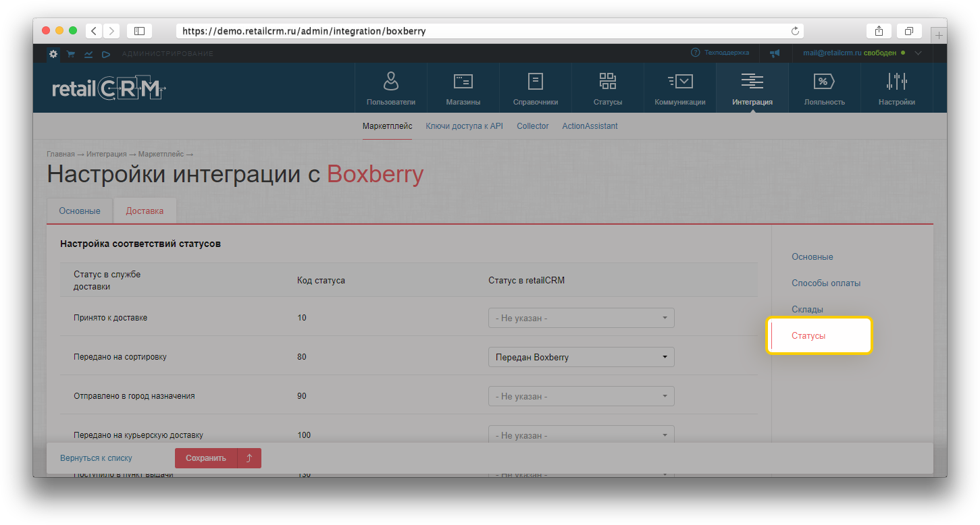Click the Safari share icon
The width and height of the screenshot is (980, 525).
pyautogui.click(x=879, y=31)
